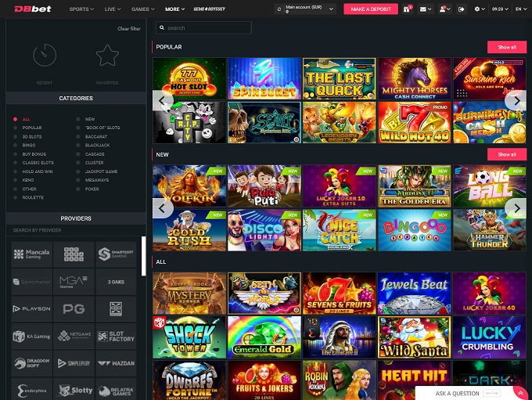Filter by Wazdan provider logo
The width and height of the screenshot is (532, 400).
coord(116,365)
